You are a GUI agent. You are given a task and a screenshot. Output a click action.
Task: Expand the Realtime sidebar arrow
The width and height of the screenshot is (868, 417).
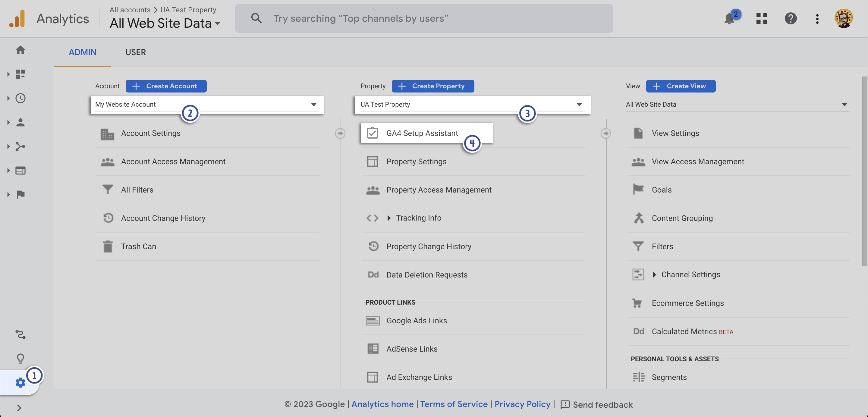(8, 98)
